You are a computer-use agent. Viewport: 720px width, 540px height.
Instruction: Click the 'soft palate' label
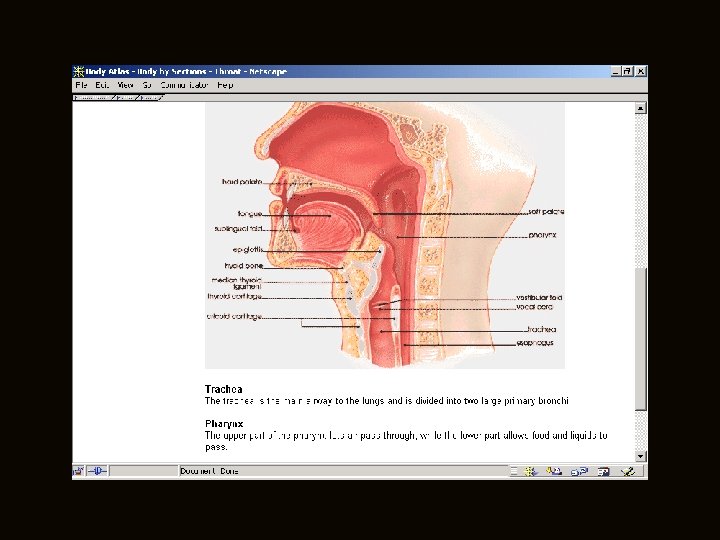tap(546, 212)
